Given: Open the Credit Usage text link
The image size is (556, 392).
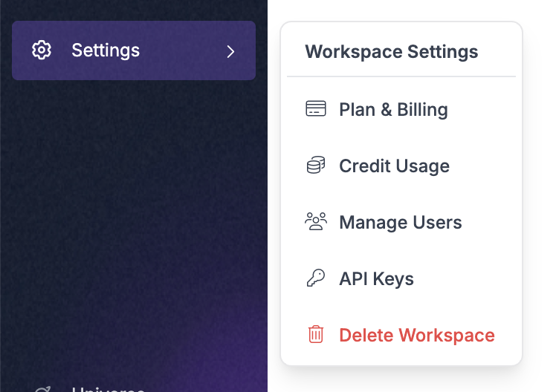Looking at the screenshot, I should tap(394, 166).
